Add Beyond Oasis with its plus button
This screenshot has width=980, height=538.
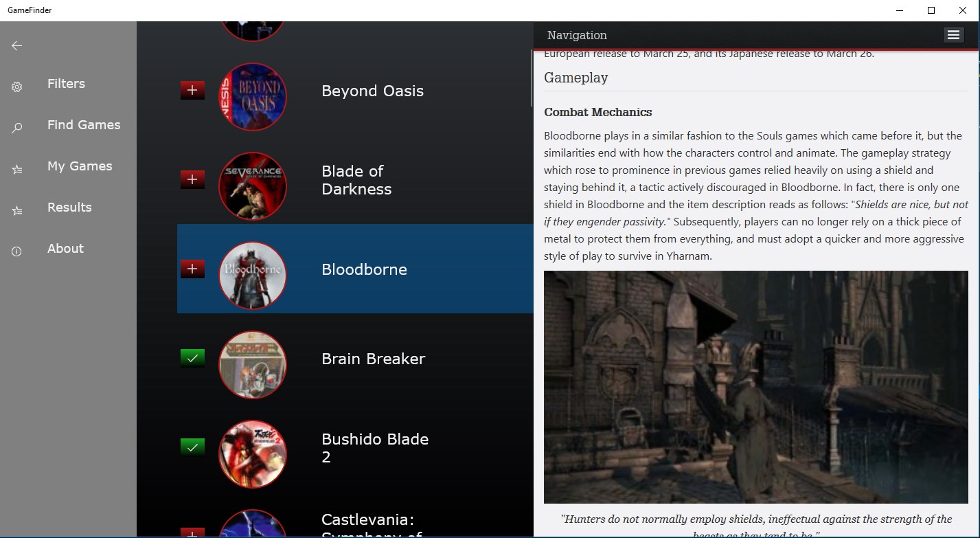pyautogui.click(x=192, y=90)
